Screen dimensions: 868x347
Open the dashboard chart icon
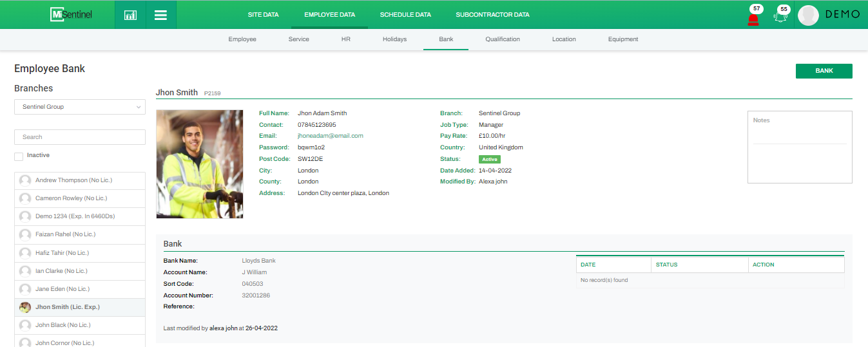tap(130, 15)
